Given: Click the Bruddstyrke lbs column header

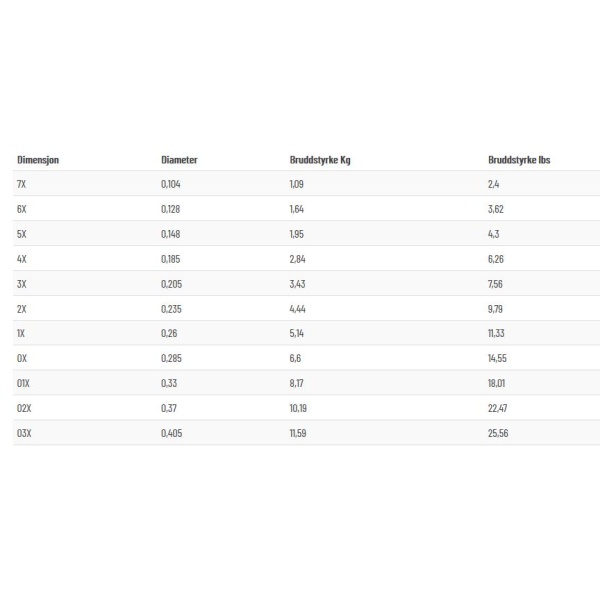Looking at the screenshot, I should coord(519,160).
